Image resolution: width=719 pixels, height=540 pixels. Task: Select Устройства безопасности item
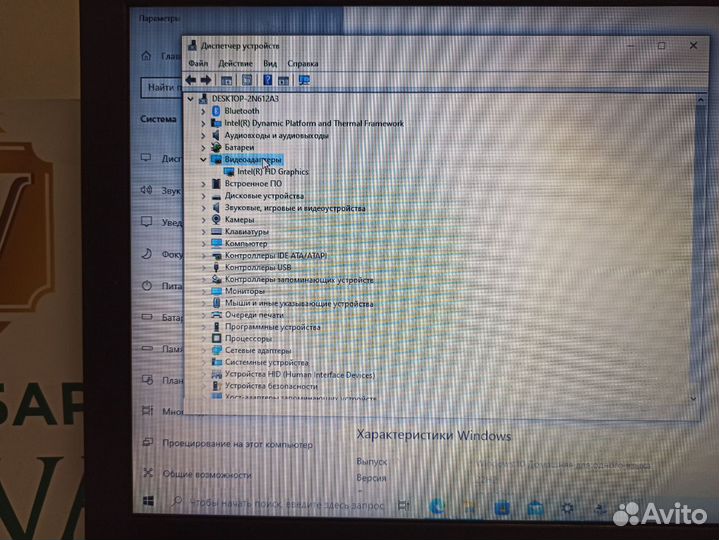(271, 386)
